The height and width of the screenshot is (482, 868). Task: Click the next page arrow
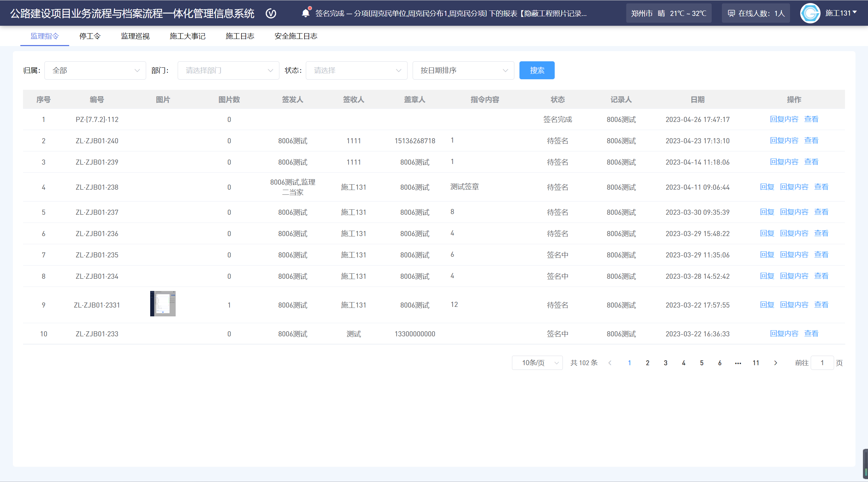click(x=775, y=363)
